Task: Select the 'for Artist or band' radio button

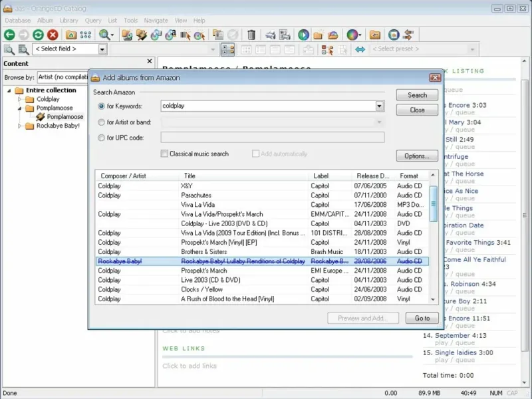Action: pyautogui.click(x=101, y=122)
